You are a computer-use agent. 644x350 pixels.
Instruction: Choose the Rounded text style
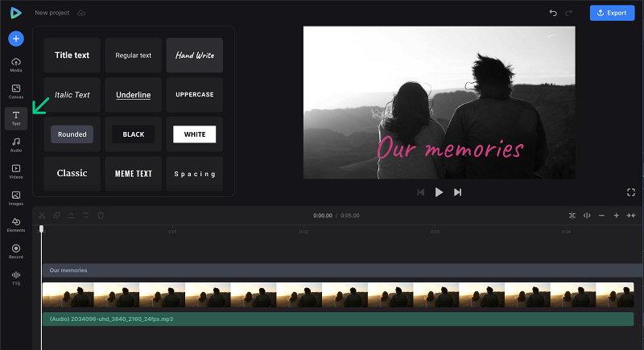point(72,134)
